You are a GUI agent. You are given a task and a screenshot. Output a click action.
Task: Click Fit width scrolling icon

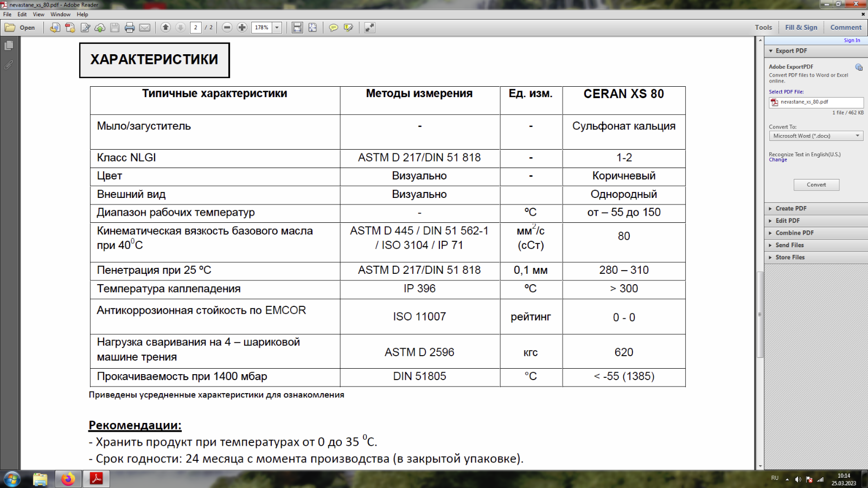(297, 28)
